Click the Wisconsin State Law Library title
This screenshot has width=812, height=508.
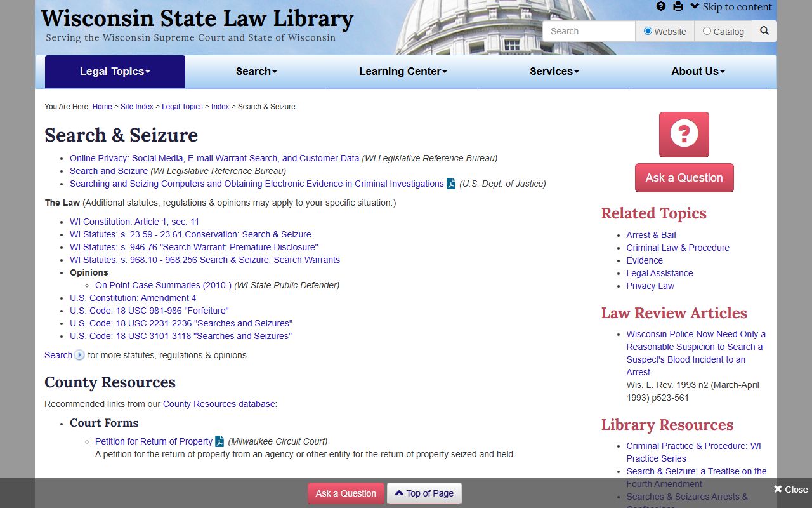click(197, 18)
